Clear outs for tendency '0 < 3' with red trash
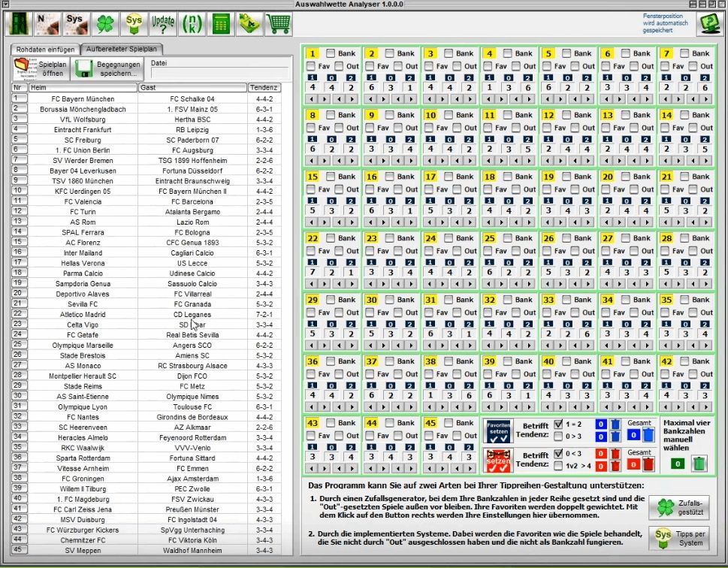 tap(615, 453)
